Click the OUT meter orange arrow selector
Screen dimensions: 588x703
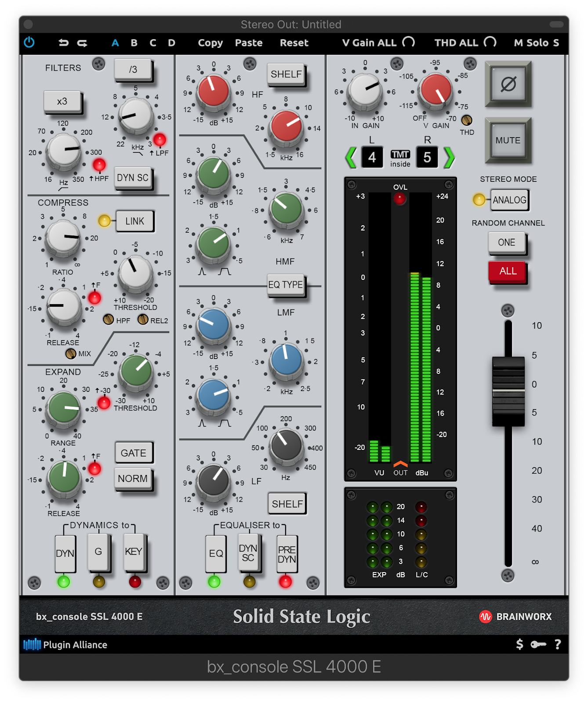tap(400, 464)
